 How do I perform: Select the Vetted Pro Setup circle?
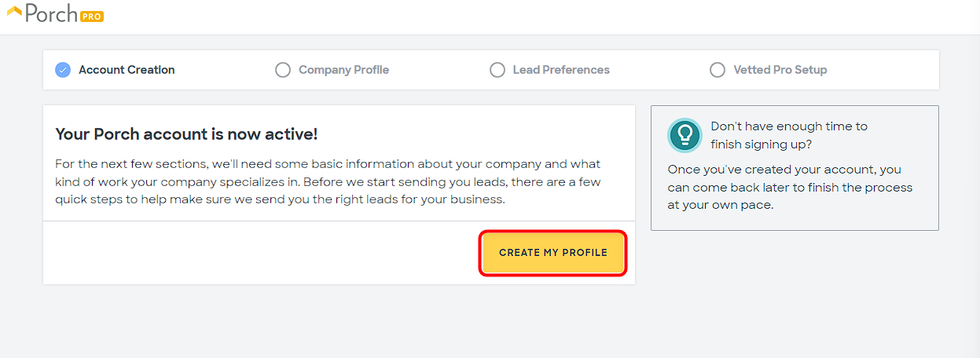pos(718,70)
